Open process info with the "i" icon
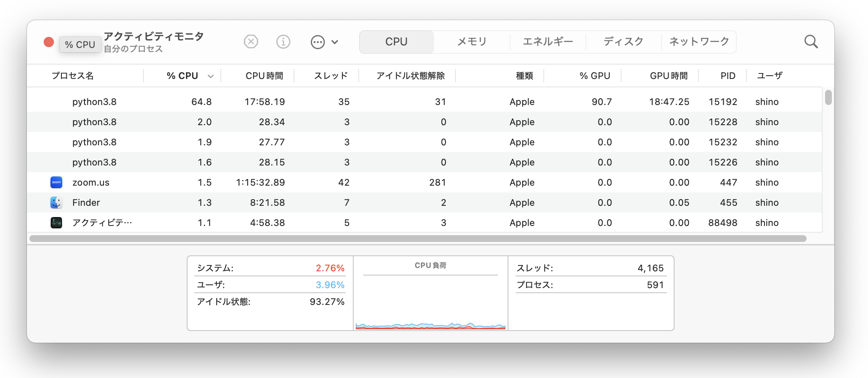868x378 pixels. point(283,42)
